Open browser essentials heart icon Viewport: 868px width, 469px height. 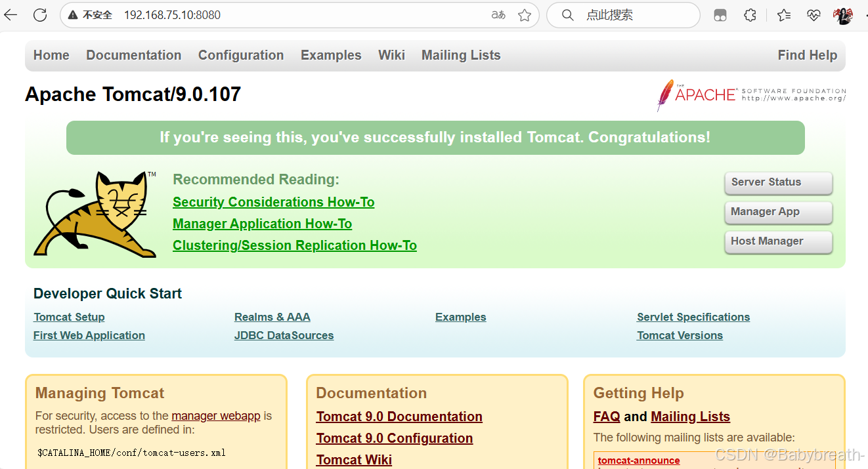814,15
